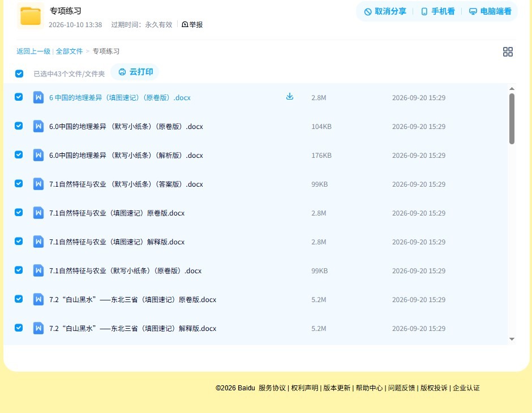Open 服务协议 footer link
Image resolution: width=532 pixels, height=413 pixels.
pyautogui.click(x=272, y=388)
